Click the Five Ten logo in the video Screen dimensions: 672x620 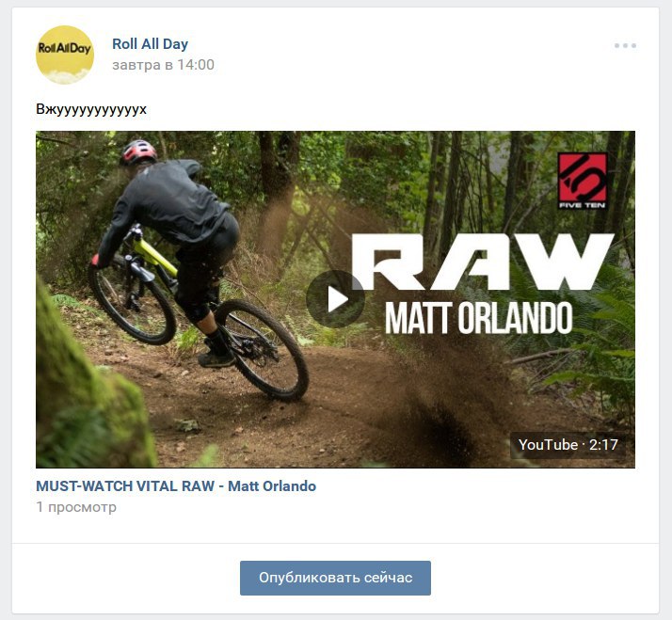click(582, 181)
